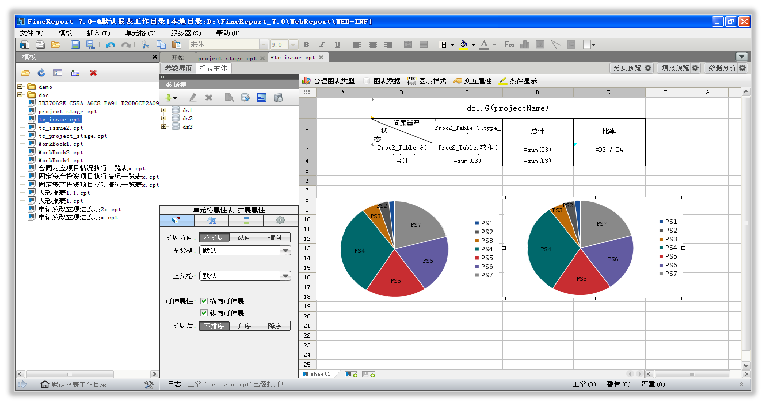Click the Cut scissors icon
Screen dimensions: 766x406
pyautogui.click(x=146, y=45)
